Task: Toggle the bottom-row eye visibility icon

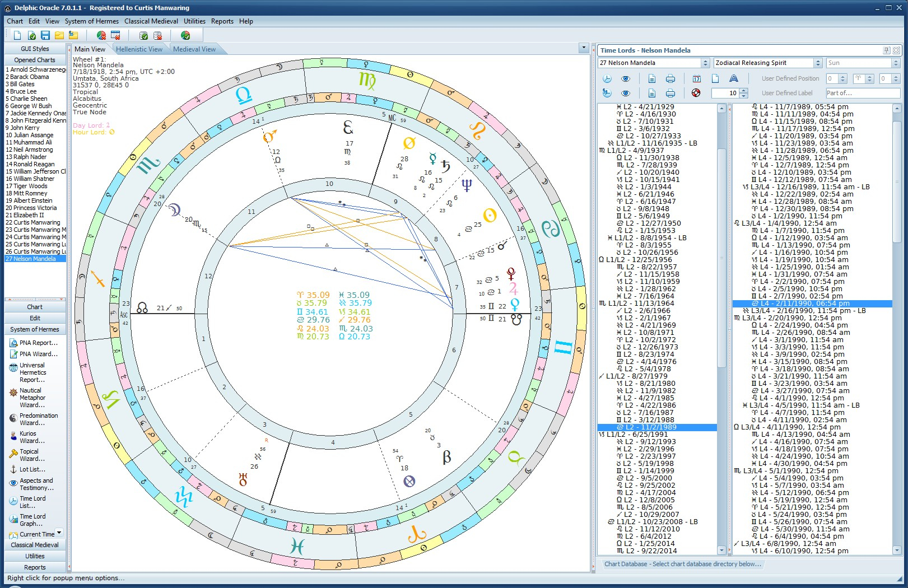Action: click(x=626, y=93)
